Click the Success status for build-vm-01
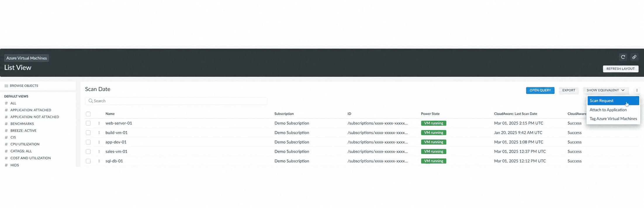 point(574,133)
